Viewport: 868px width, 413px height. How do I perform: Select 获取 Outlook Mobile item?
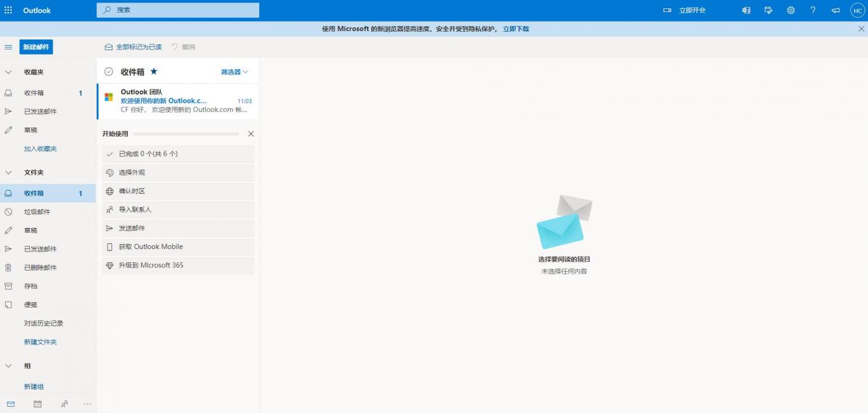[178, 247]
